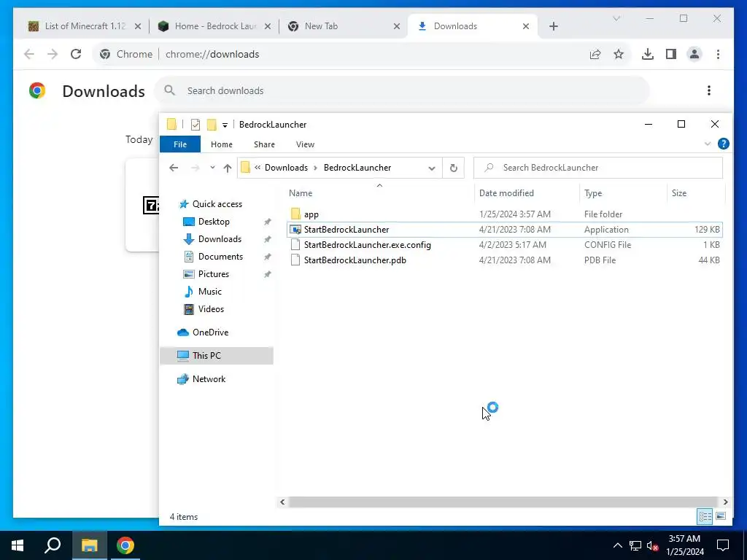Close the Minecraft 1.12 list tab

click(138, 26)
